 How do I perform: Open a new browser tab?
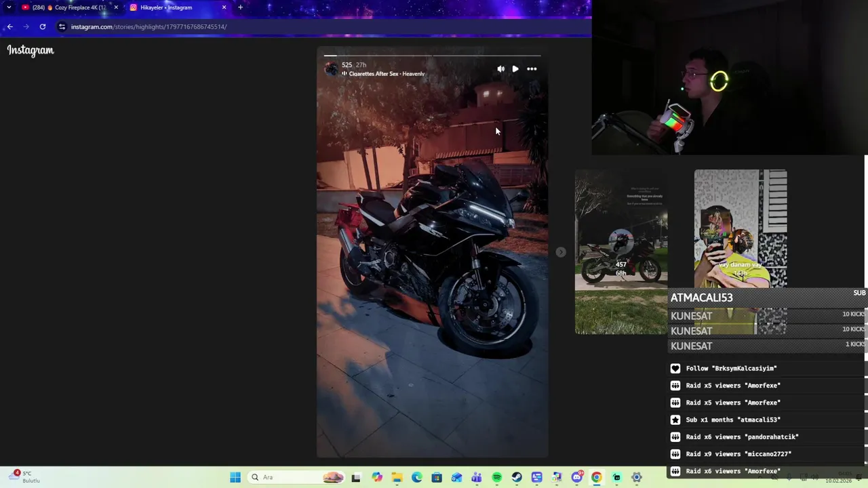pyautogui.click(x=240, y=7)
